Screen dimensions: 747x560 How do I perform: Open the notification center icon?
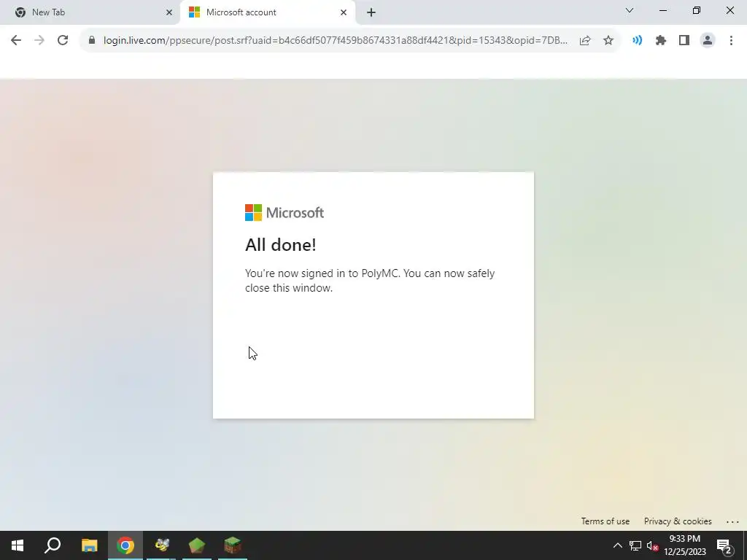[724, 545]
